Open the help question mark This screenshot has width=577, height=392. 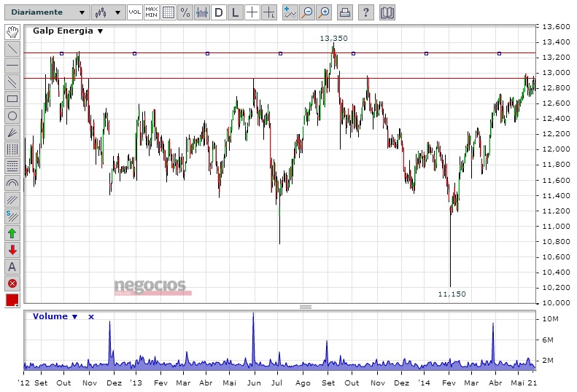(x=365, y=12)
